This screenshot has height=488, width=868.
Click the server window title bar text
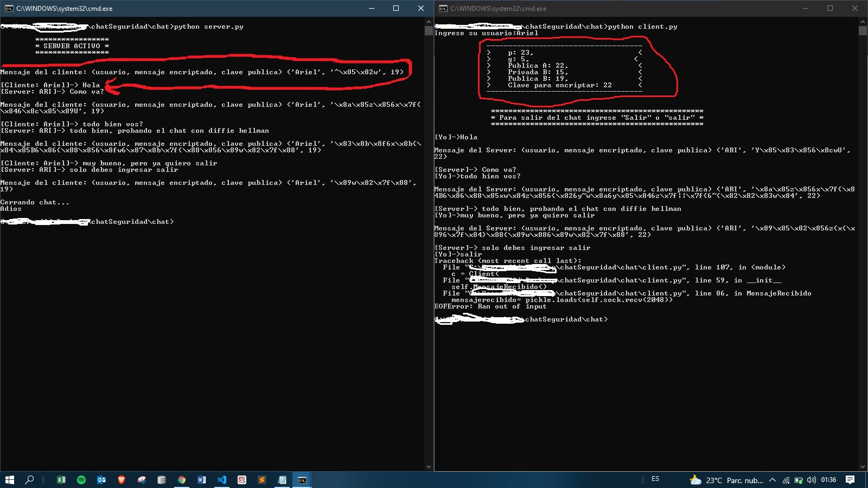[65, 9]
